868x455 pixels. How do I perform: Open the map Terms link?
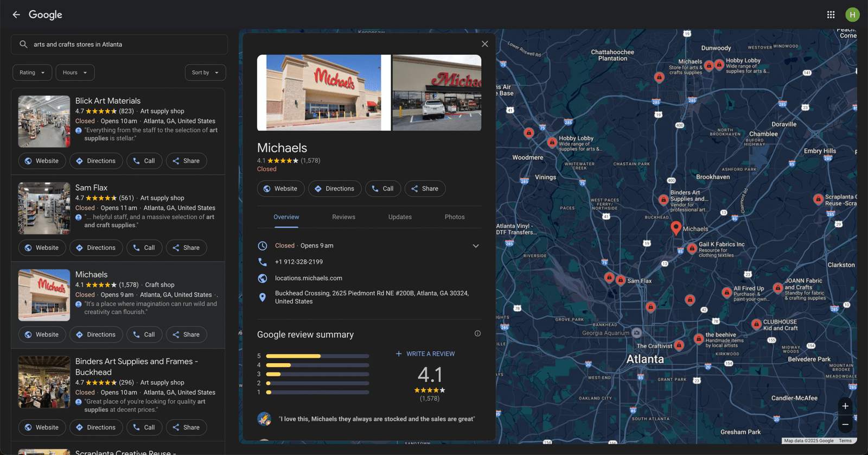[x=845, y=441]
